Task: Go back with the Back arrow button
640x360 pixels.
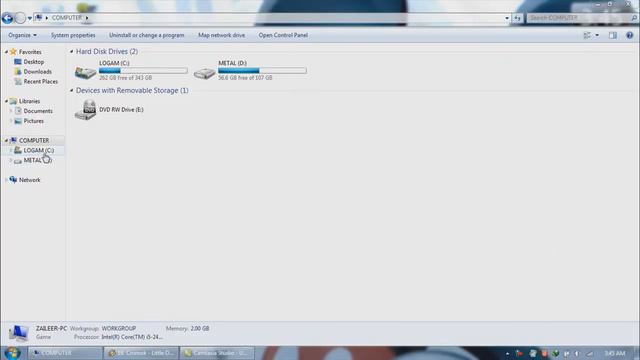Action: [x=7, y=18]
